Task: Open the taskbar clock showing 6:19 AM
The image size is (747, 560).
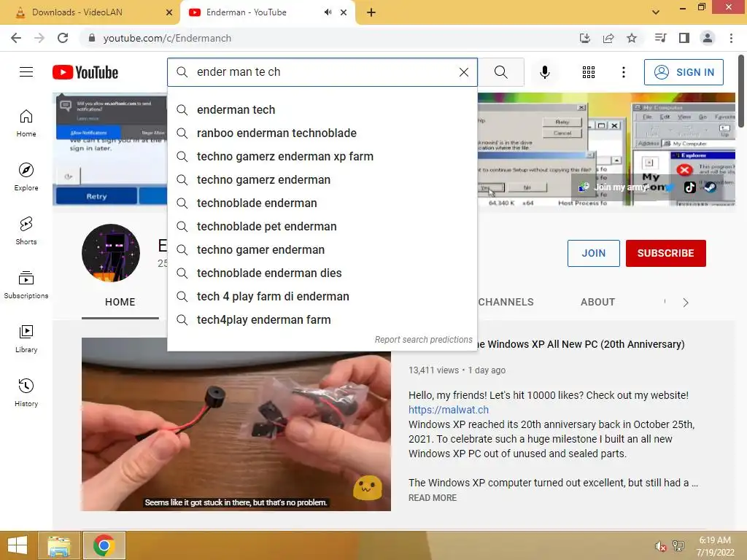Action: [x=715, y=546]
